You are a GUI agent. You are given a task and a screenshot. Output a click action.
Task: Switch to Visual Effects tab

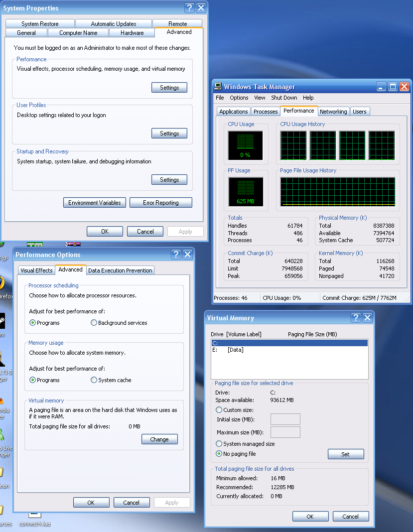click(36, 270)
